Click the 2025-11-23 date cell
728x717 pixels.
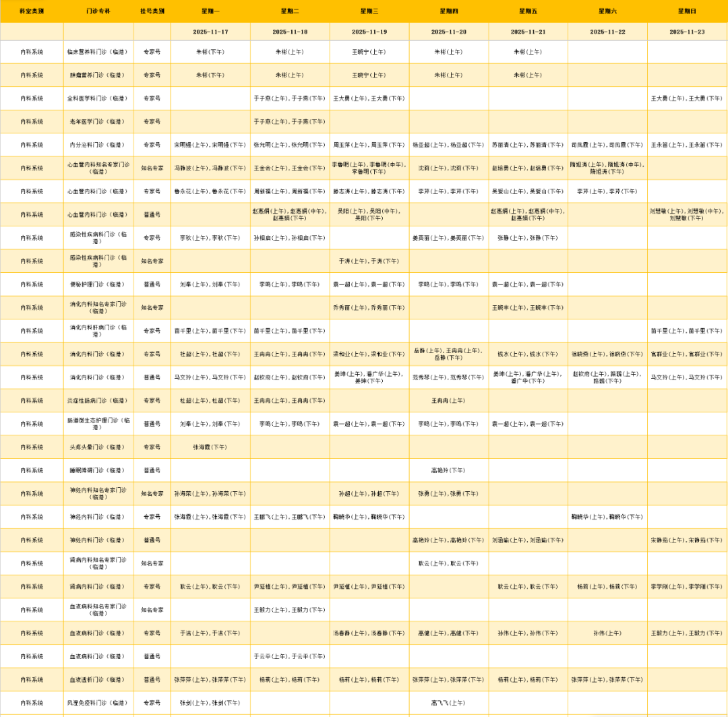pyautogui.click(x=687, y=32)
